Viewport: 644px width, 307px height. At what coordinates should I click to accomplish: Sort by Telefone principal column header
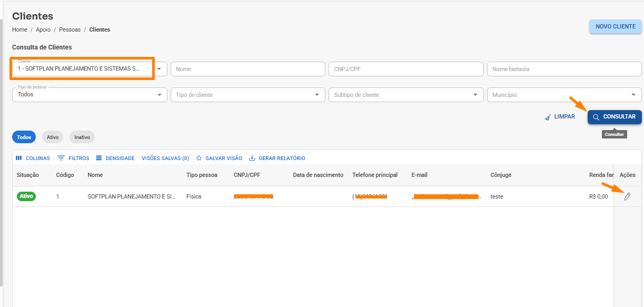tap(375, 175)
